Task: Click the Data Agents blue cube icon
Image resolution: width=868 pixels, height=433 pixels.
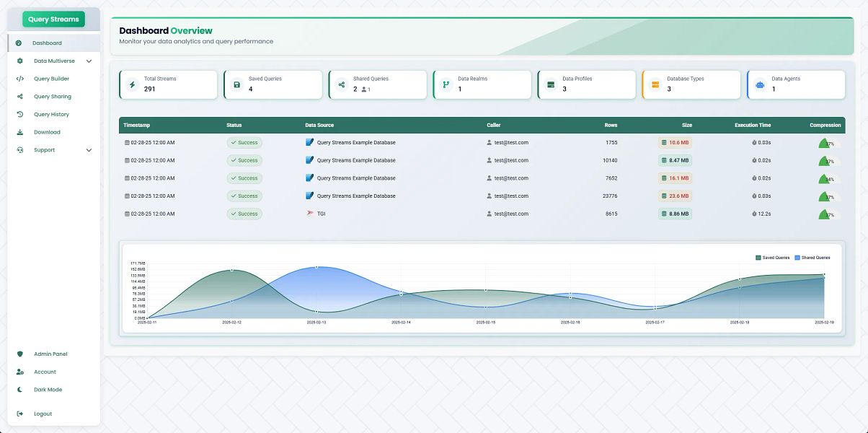Action: (x=759, y=84)
